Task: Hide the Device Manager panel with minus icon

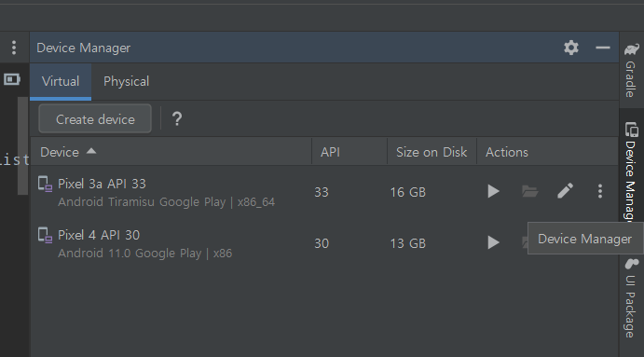Action: pyautogui.click(x=602, y=48)
